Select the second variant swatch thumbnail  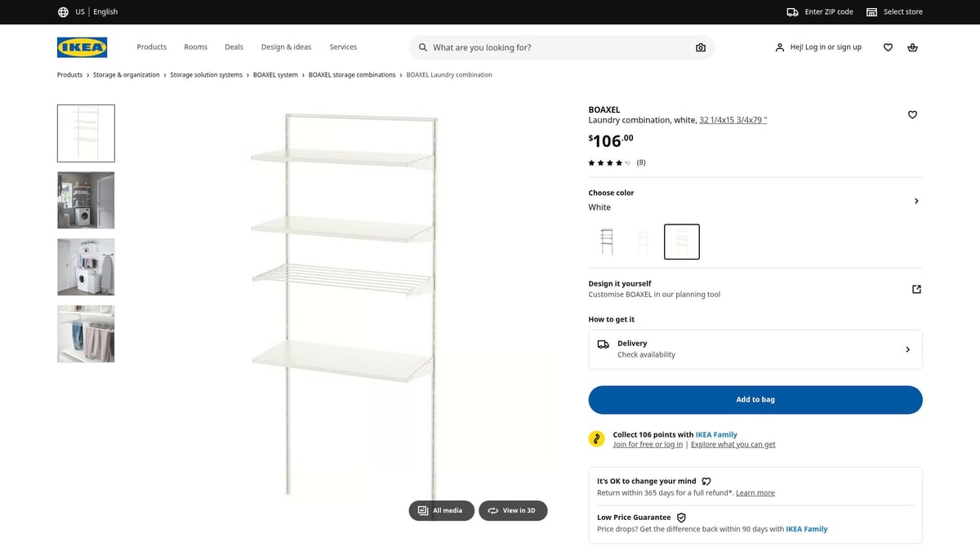pos(644,241)
